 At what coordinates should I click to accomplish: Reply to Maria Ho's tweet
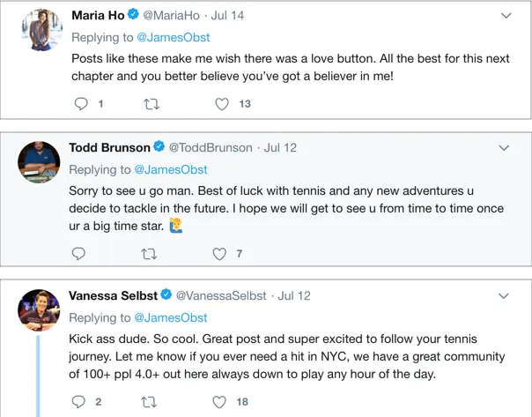click(79, 104)
